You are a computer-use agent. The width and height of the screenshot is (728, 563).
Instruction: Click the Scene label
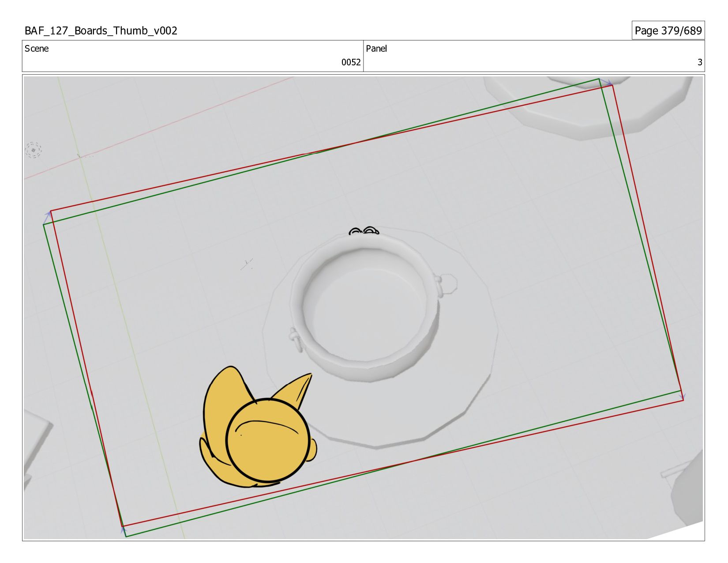point(37,49)
